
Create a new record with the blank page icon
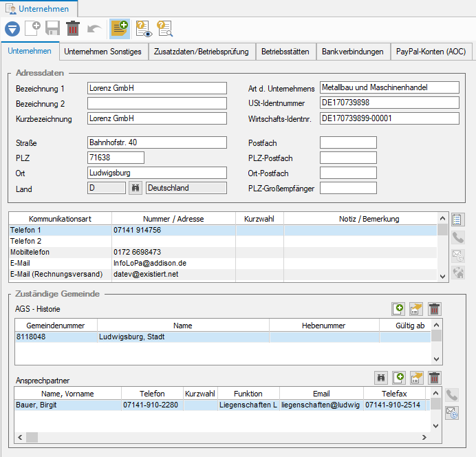(32, 28)
